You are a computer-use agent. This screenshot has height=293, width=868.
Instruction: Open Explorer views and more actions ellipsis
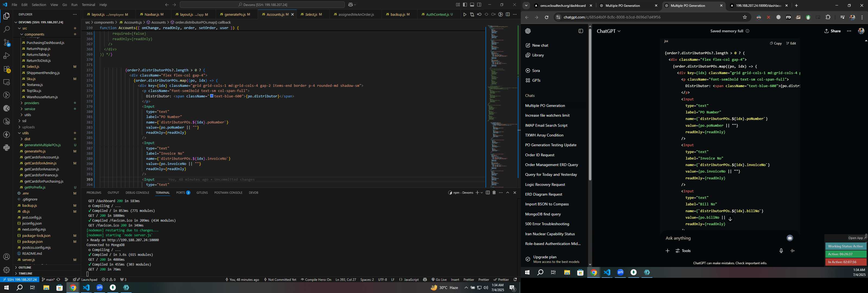point(75,14)
